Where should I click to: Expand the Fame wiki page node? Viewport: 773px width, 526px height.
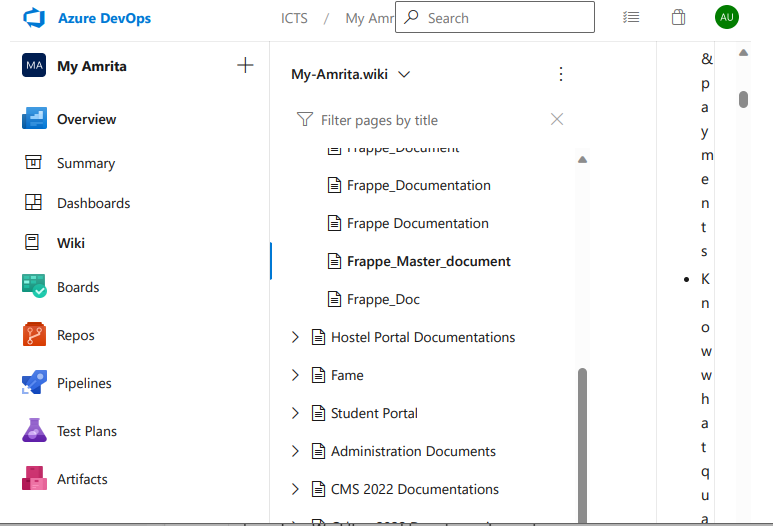tap(295, 375)
